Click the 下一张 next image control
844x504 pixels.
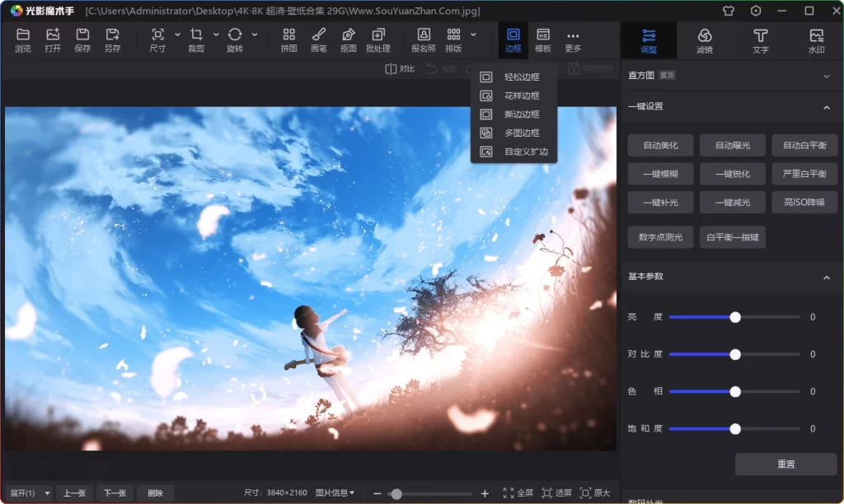pyautogui.click(x=115, y=492)
